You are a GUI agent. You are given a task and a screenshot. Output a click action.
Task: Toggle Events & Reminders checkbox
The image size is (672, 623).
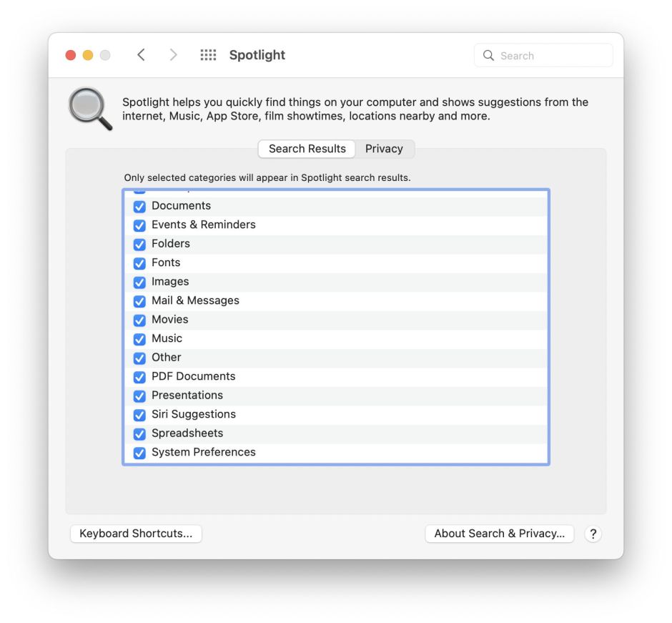point(139,225)
